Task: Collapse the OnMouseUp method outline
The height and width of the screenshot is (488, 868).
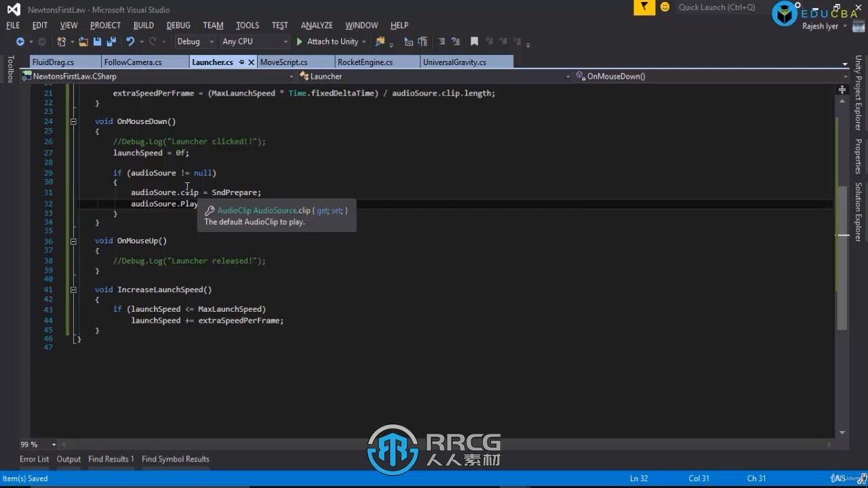Action: tap(73, 241)
